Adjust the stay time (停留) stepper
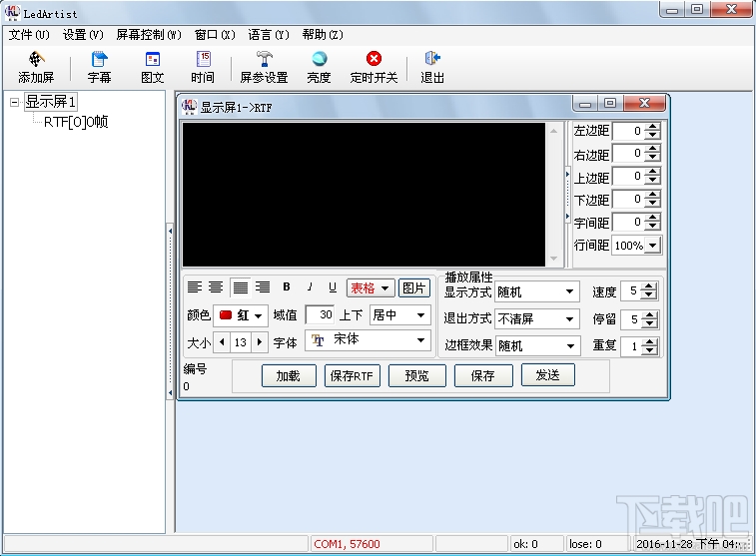The width and height of the screenshot is (756, 556). (649, 319)
